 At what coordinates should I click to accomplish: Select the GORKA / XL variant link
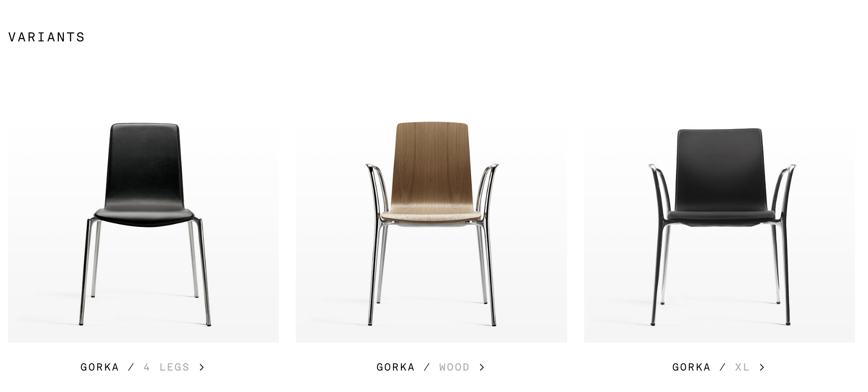tap(718, 367)
